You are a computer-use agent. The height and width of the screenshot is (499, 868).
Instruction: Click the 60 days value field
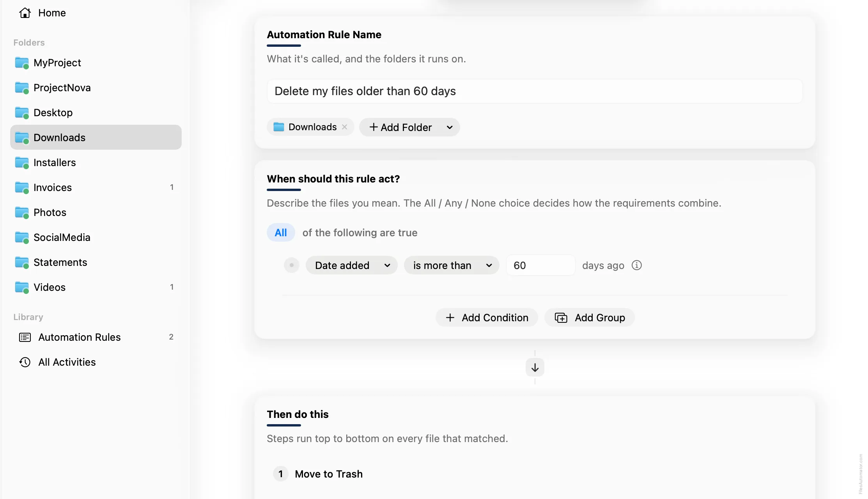pyautogui.click(x=540, y=265)
